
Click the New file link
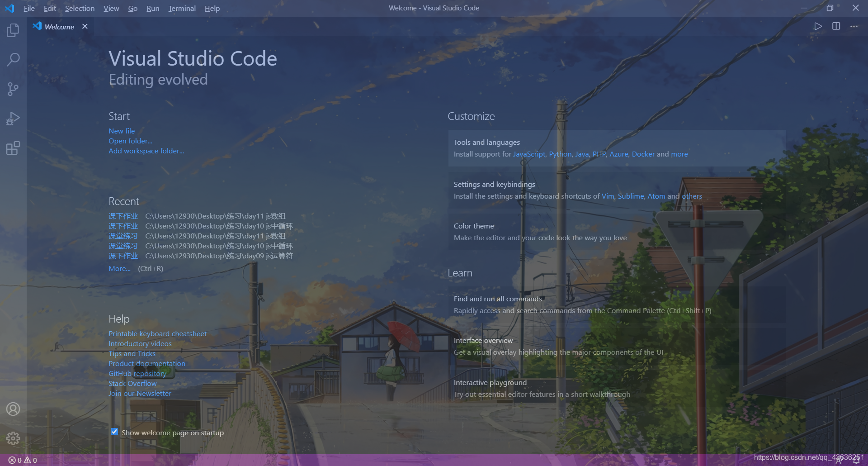tap(122, 131)
